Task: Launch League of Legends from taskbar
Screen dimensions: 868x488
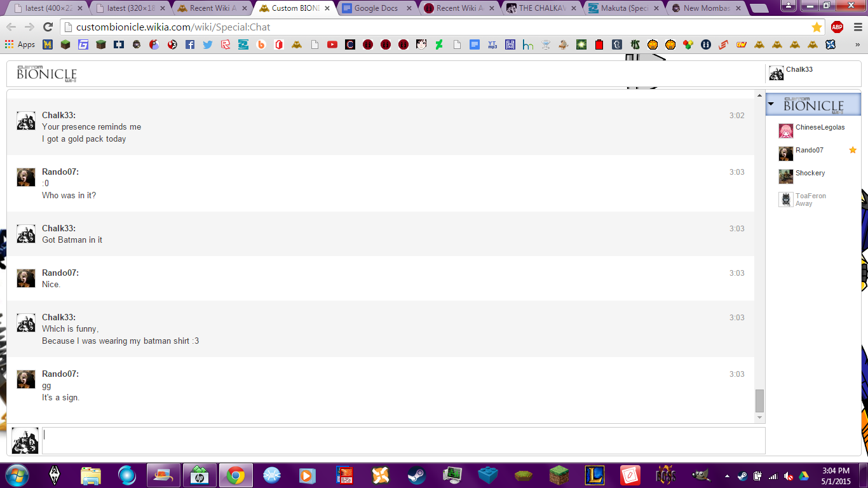Action: tap(595, 475)
